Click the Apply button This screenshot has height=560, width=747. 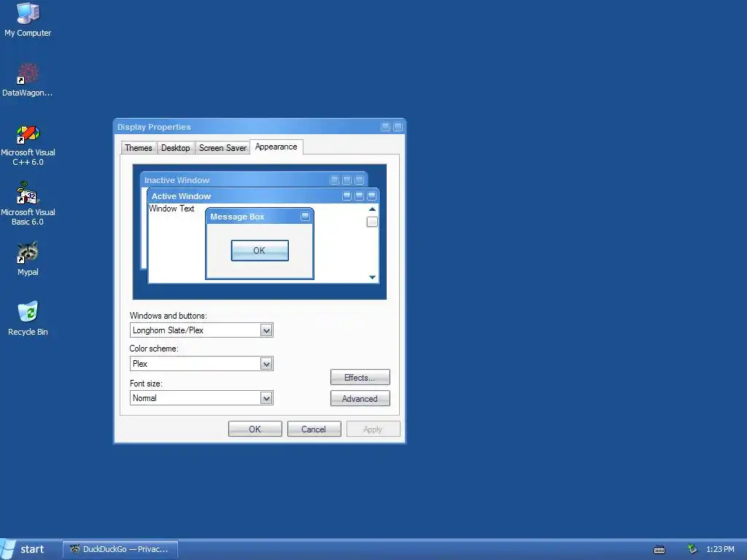(x=373, y=429)
